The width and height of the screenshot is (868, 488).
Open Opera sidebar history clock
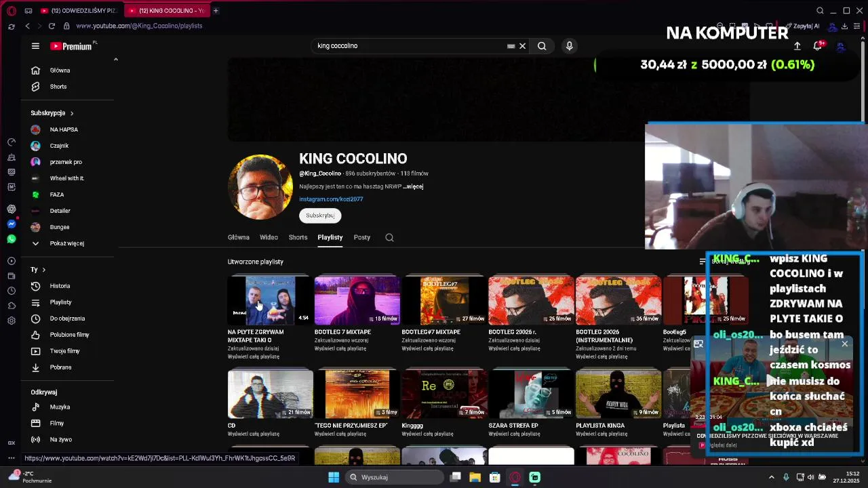pos(12,291)
